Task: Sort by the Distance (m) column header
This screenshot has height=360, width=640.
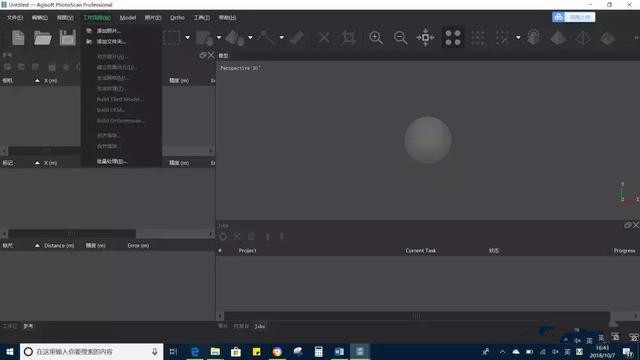Action: 59,245
